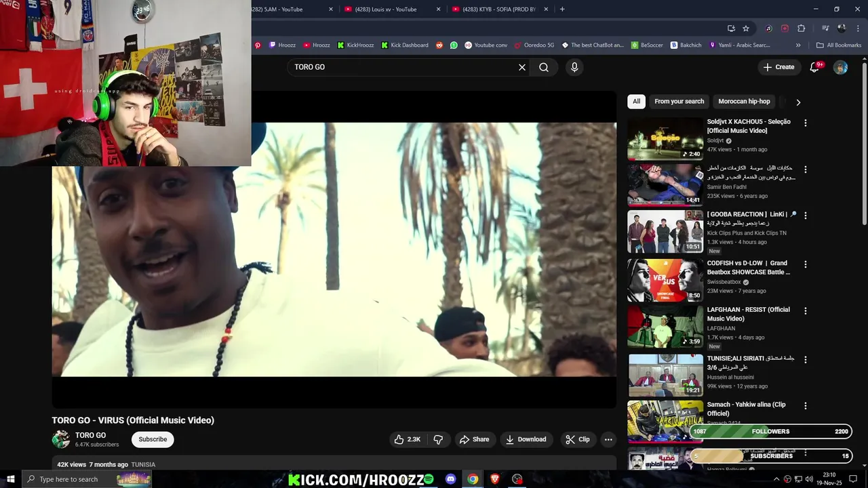The height and width of the screenshot is (488, 868).
Task: Share the TORO GO video
Action: pos(474,439)
